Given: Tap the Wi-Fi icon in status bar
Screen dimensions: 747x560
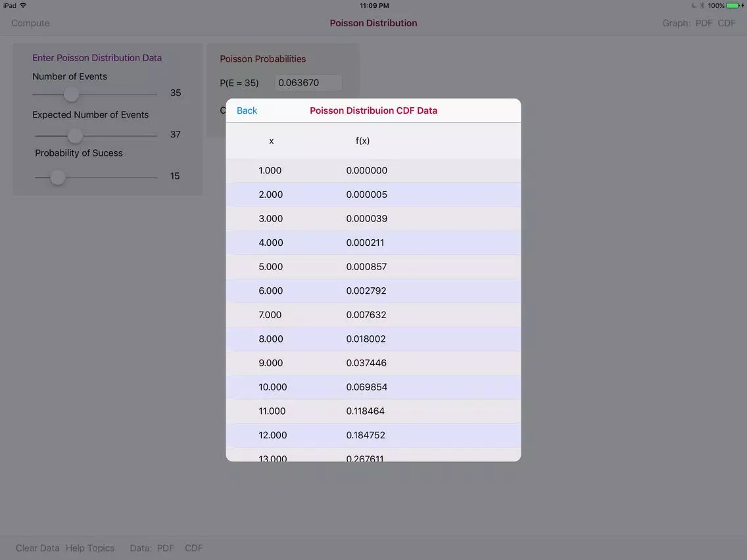Looking at the screenshot, I should coord(23,5).
